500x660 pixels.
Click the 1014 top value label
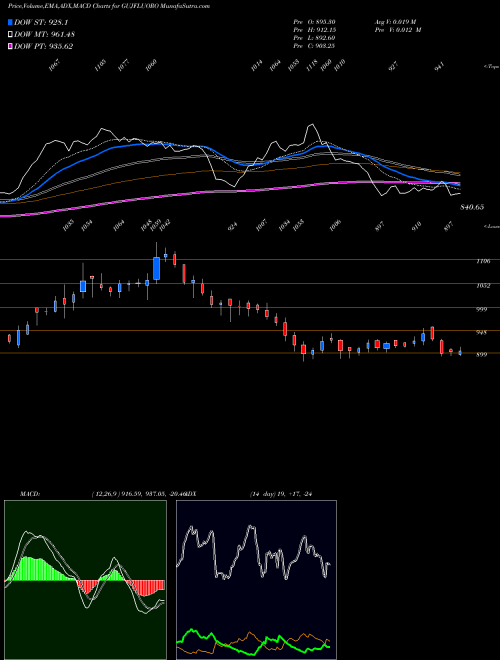pyautogui.click(x=257, y=65)
